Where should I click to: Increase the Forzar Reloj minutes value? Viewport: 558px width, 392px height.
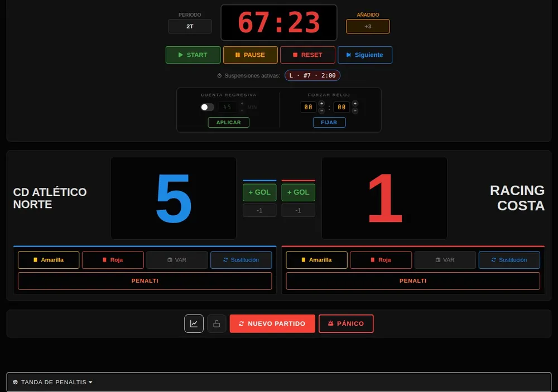tap(321, 104)
